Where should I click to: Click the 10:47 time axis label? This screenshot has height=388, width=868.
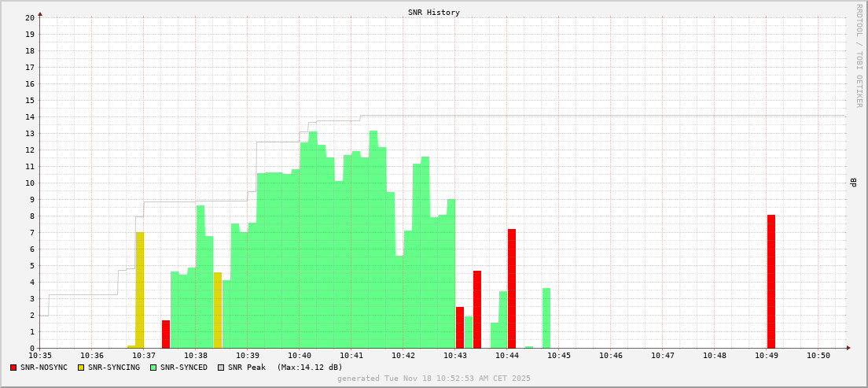pos(663,356)
